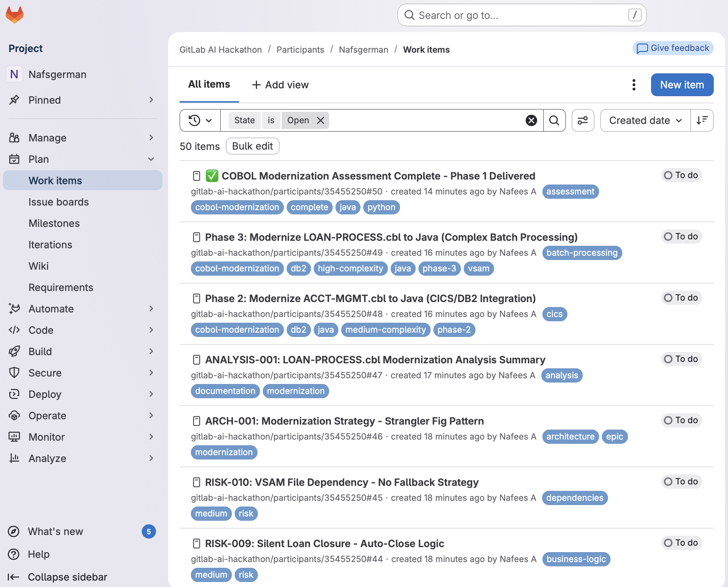Open the vertical three-dots actions menu
The width and height of the screenshot is (728, 587).
[x=634, y=85]
